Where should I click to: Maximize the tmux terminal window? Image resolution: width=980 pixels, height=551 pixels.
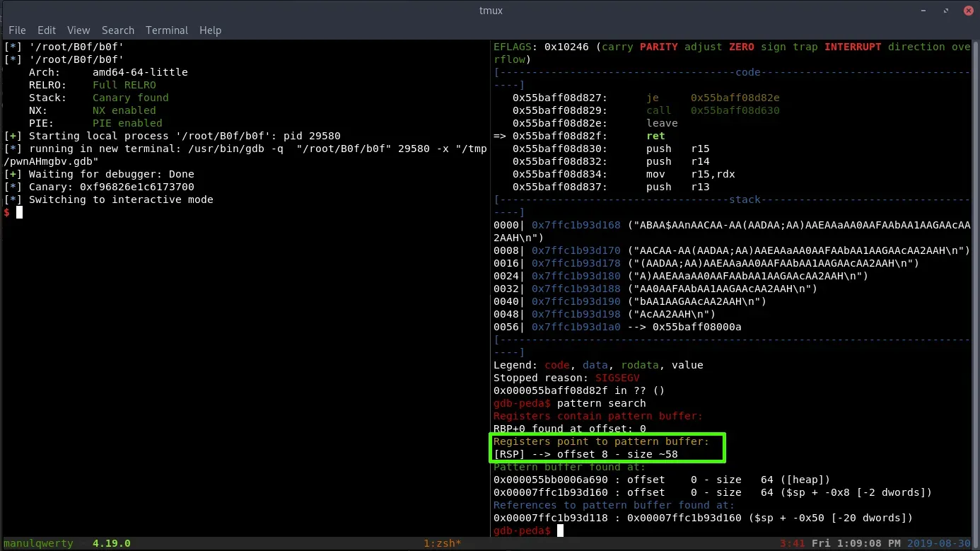[943, 11]
